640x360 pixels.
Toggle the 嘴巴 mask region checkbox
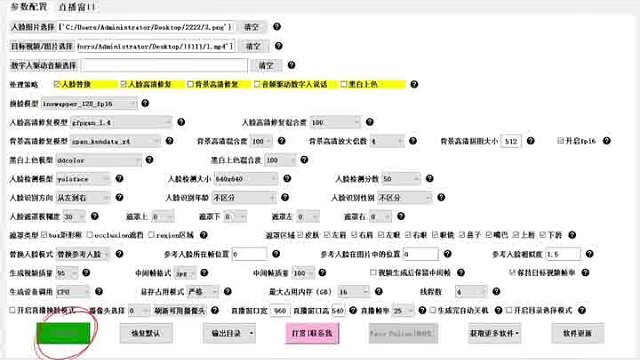[x=489, y=235]
